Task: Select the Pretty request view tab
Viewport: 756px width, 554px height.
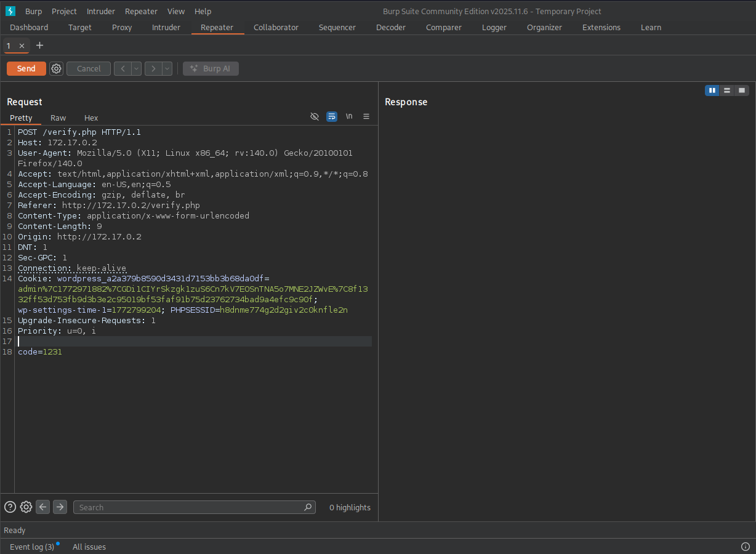Action: pyautogui.click(x=21, y=118)
